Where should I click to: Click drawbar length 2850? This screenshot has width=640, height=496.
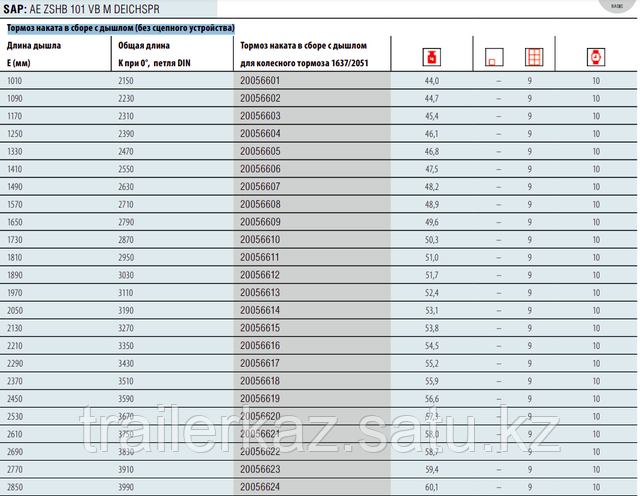click(15, 487)
